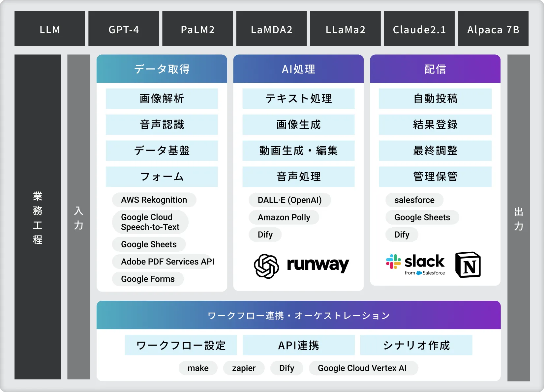Click the 最終調整 item
This screenshot has width=544, height=392.
tap(435, 151)
